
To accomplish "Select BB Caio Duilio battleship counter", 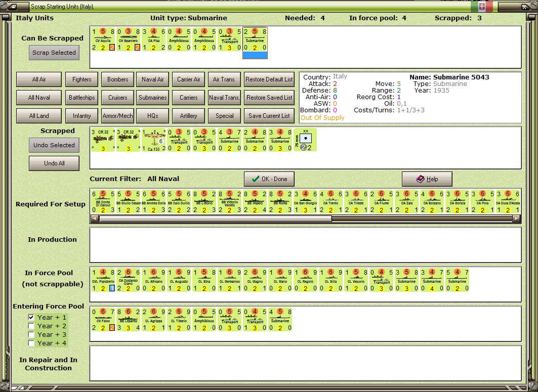I will [179, 202].
